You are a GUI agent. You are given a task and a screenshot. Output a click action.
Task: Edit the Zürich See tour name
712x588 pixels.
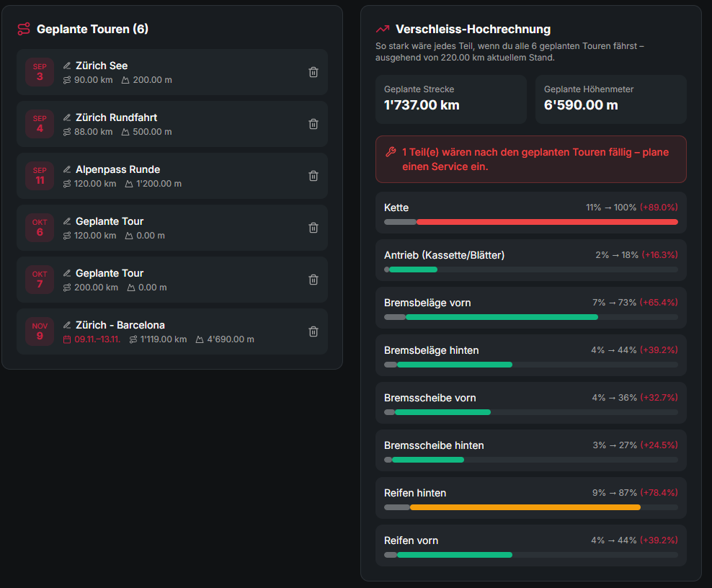[67, 66]
